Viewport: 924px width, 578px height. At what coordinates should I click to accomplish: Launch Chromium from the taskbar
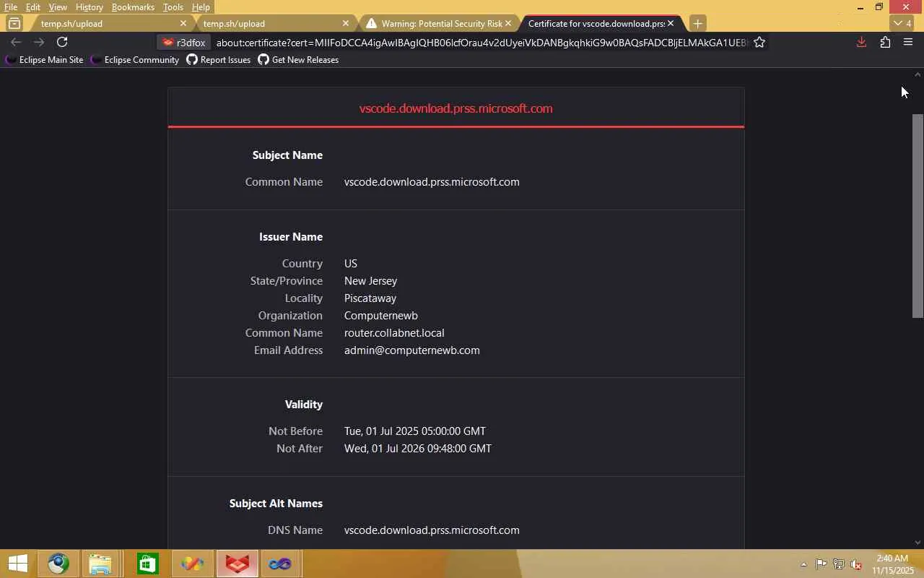[x=58, y=564]
